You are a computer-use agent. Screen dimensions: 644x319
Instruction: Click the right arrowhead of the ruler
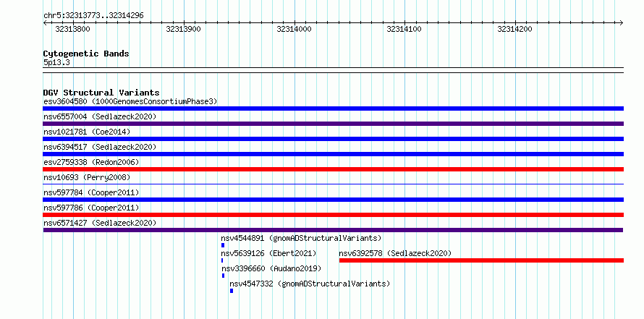pos(622,22)
